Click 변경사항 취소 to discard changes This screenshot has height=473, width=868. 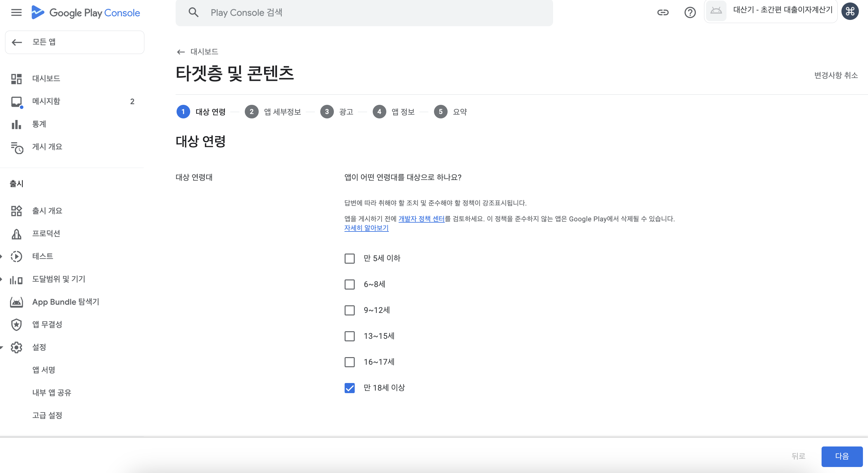pyautogui.click(x=836, y=75)
